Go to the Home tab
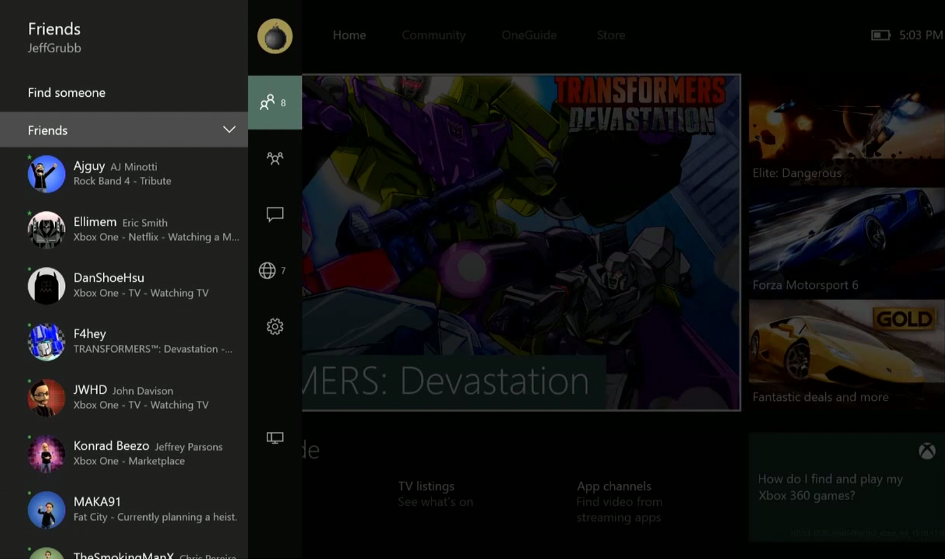The image size is (945, 560). (x=349, y=35)
